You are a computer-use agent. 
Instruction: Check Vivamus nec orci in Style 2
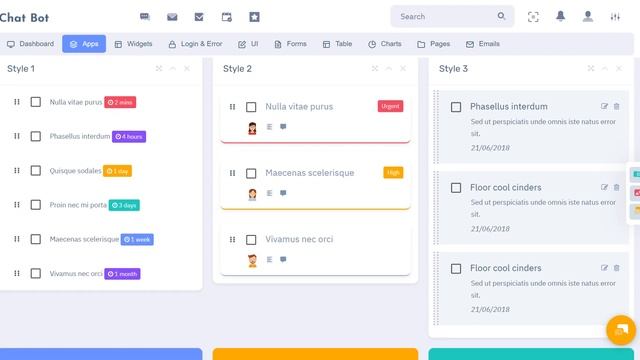251,240
